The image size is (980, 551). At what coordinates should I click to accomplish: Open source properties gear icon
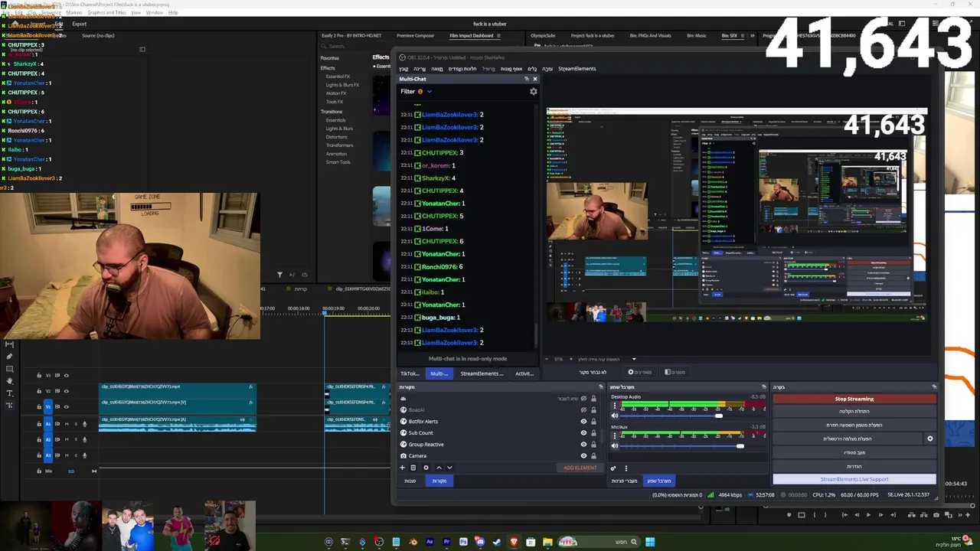coord(426,468)
